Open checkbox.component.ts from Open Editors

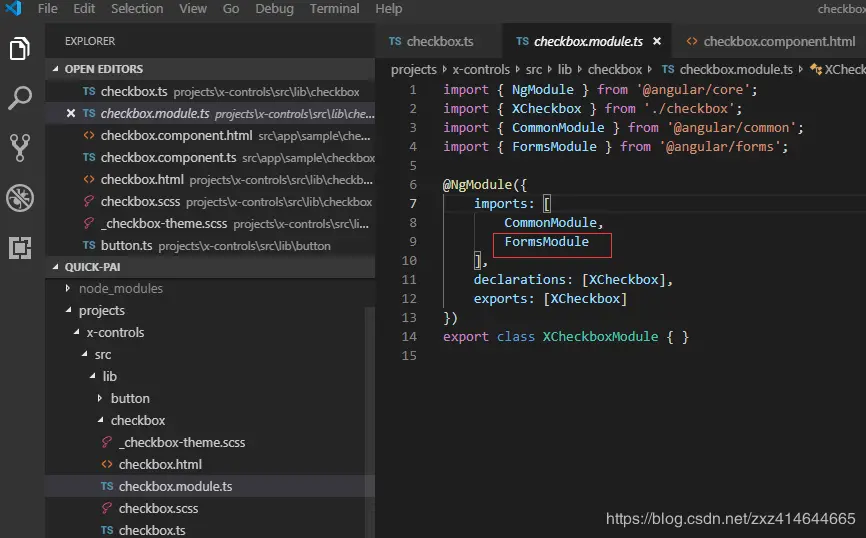(x=210, y=157)
